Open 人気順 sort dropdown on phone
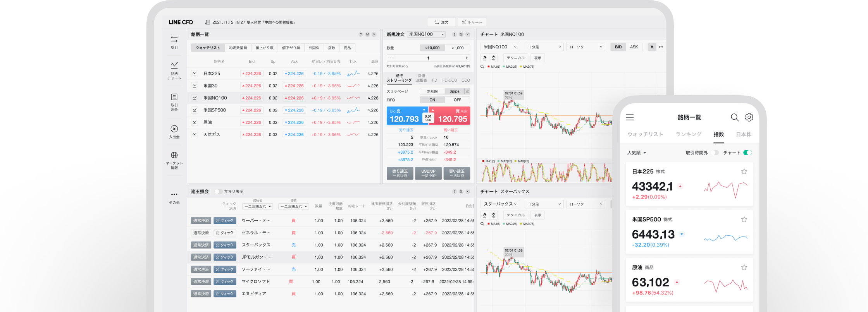The width and height of the screenshot is (868, 312). point(637,153)
